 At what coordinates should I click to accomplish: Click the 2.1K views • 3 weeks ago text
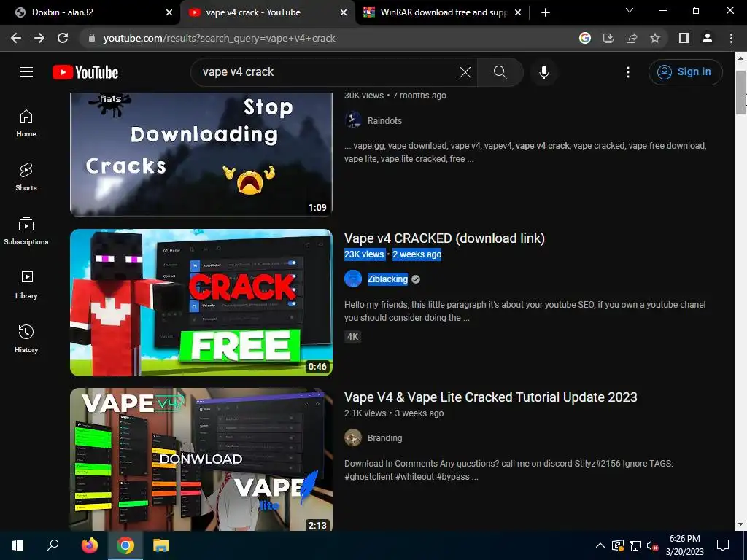point(394,413)
